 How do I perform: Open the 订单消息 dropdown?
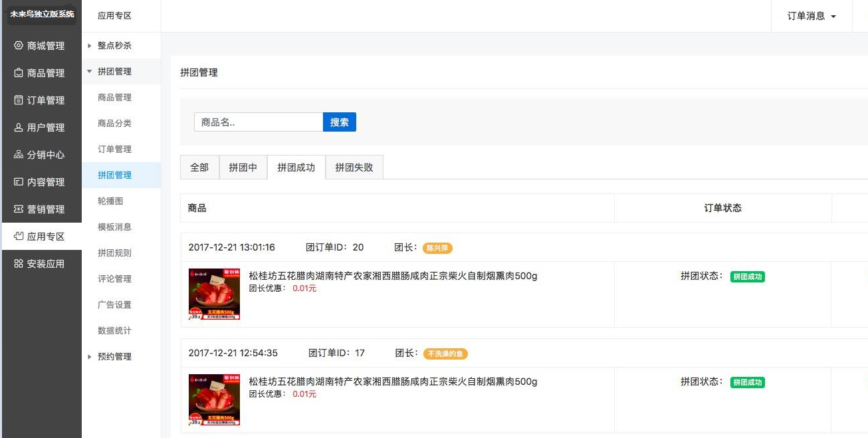tap(812, 16)
